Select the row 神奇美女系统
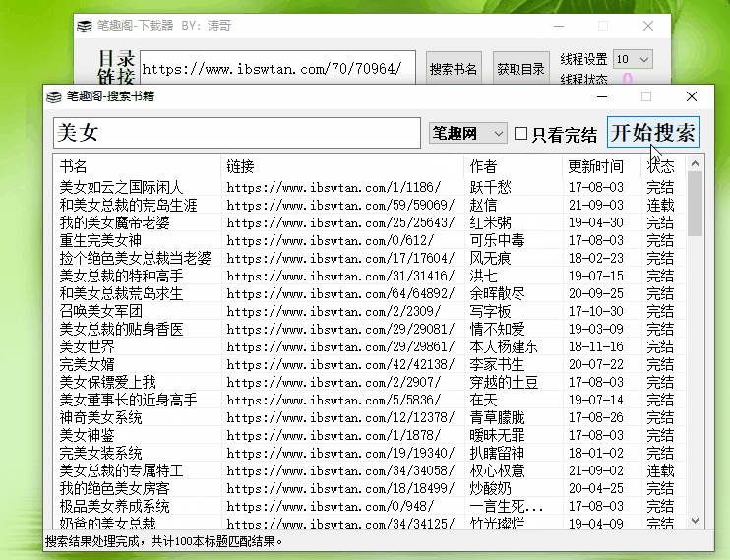Screen dimensions: 730x560 tap(370, 417)
